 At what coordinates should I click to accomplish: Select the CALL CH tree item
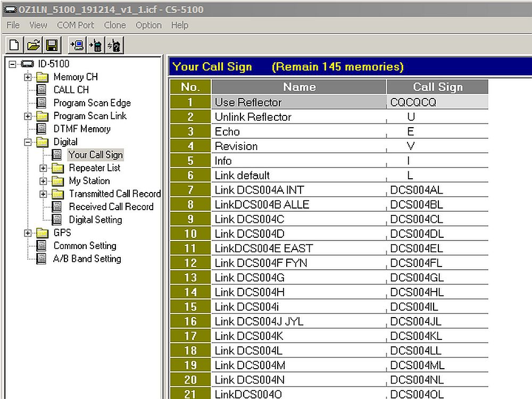(x=71, y=90)
